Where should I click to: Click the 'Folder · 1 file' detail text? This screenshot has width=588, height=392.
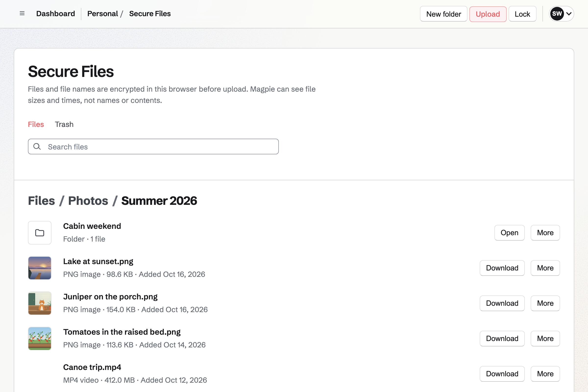[x=84, y=239]
